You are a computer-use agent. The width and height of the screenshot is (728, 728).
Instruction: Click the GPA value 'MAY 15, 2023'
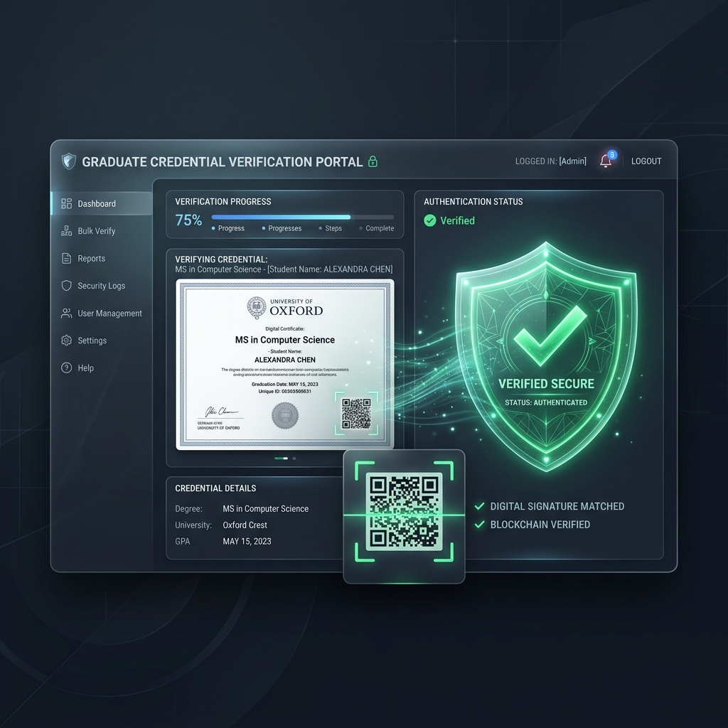247,541
